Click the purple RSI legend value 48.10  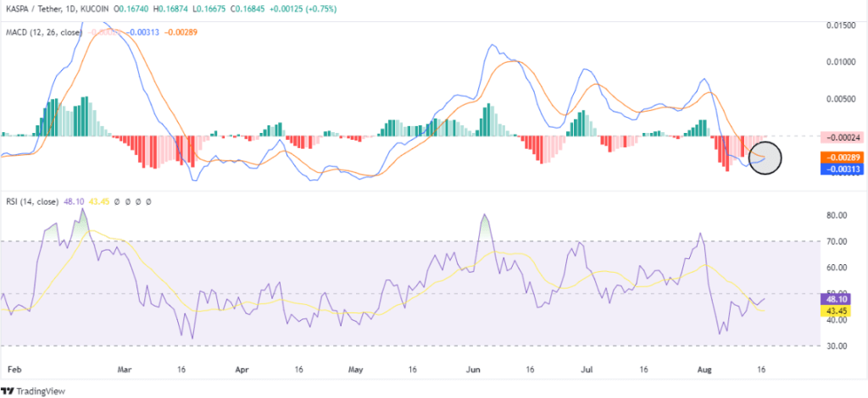74,202
